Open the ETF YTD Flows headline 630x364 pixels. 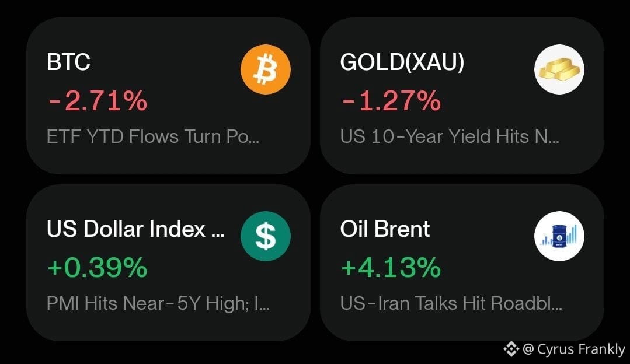[153, 137]
